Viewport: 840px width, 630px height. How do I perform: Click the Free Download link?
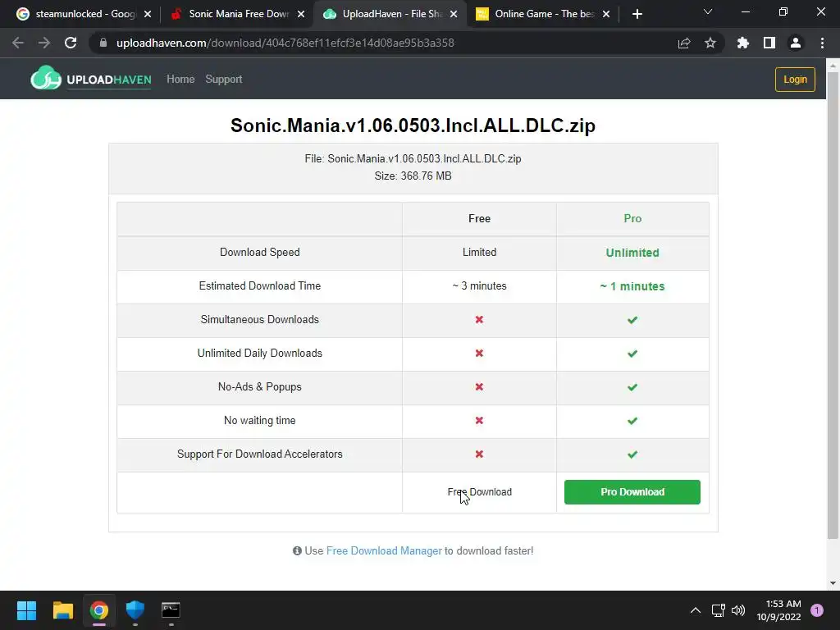(479, 492)
